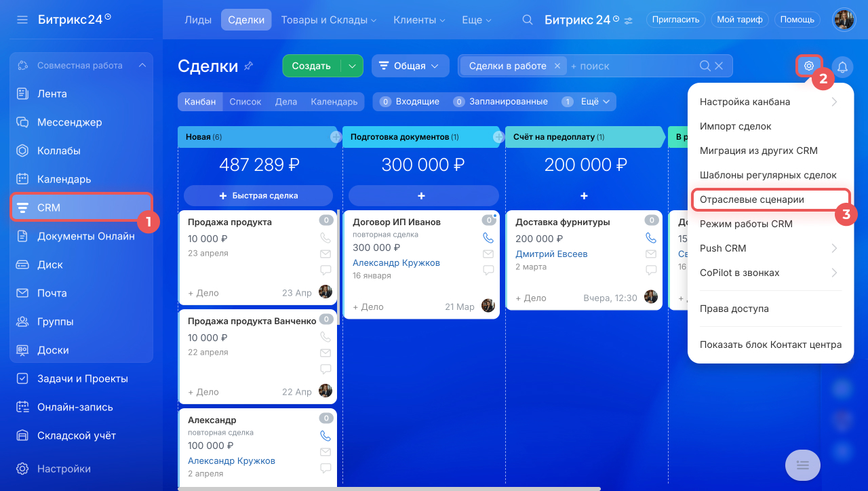The height and width of the screenshot is (491, 868).
Task: Click the horizontal scrollbar under the kanban
Action: click(x=389, y=488)
